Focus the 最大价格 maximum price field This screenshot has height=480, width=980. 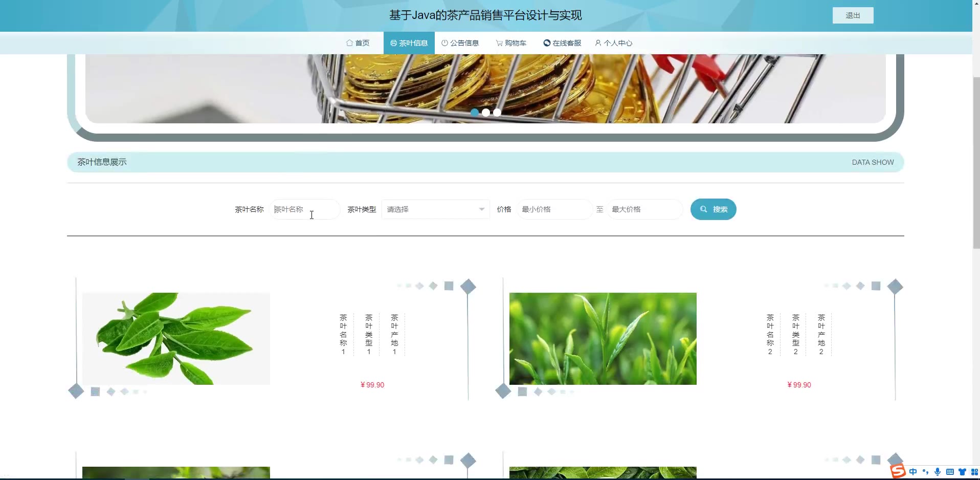[644, 209]
